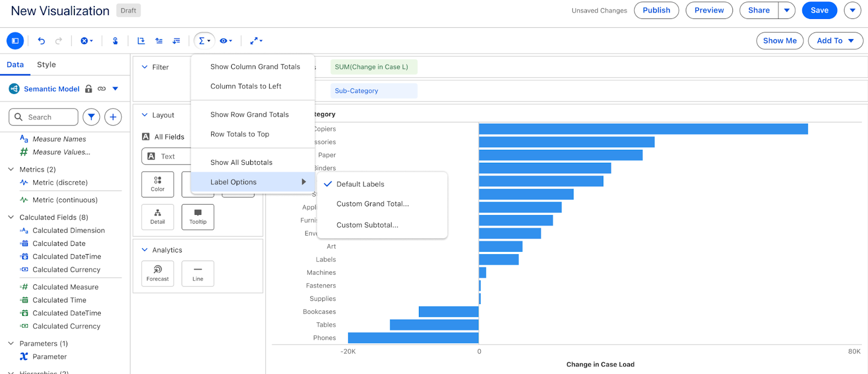Click the add field plus icon
Image resolution: width=868 pixels, height=374 pixels.
tap(113, 117)
